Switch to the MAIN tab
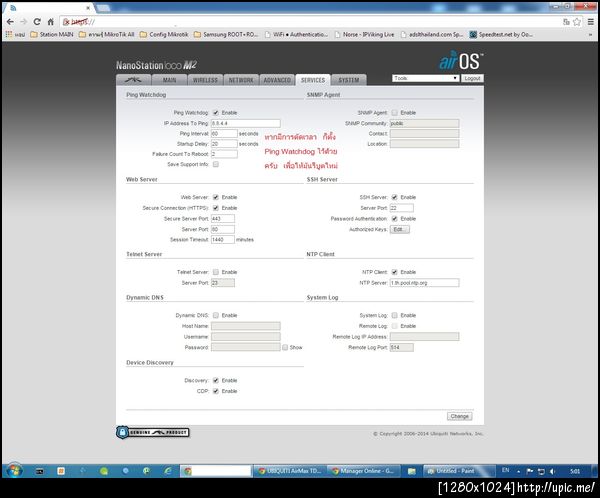Image resolution: width=600 pixels, height=498 pixels. tap(169, 80)
